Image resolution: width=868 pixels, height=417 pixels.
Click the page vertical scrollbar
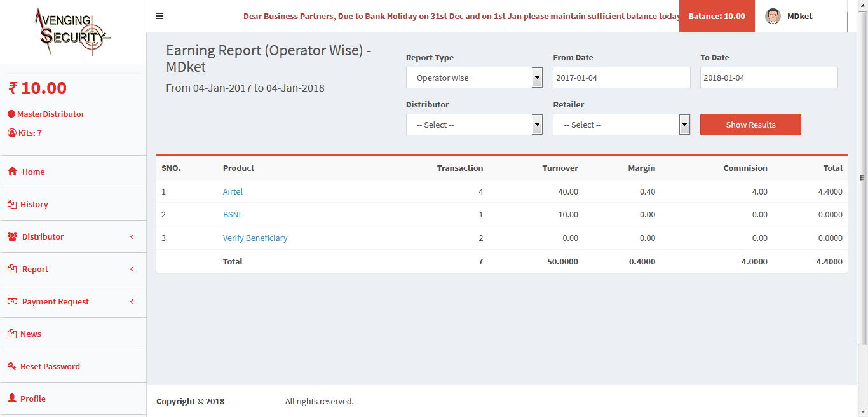[x=863, y=178]
